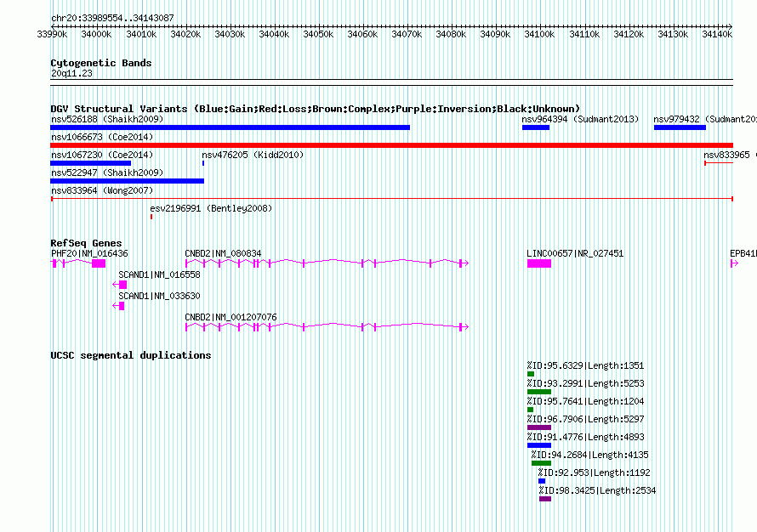The height and width of the screenshot is (532, 757).
Task: Select green duplication bar under Length:5253
Action: [x=539, y=392]
